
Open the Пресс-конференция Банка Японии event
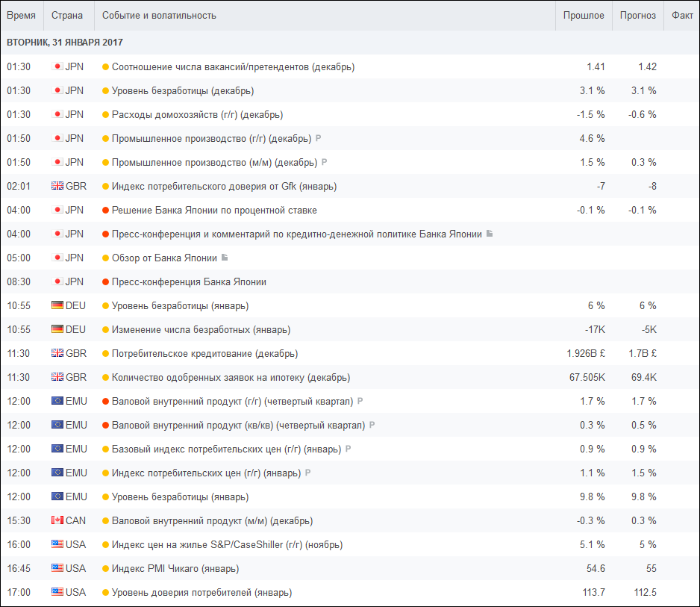pos(189,281)
